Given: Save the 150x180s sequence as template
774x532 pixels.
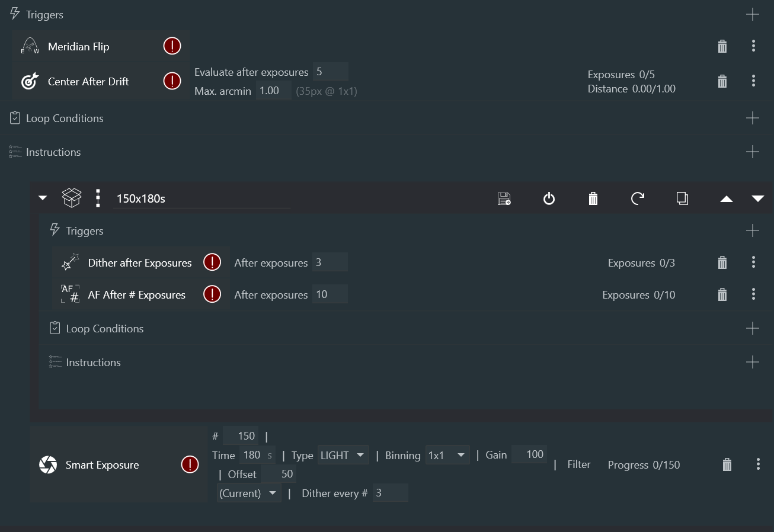Looking at the screenshot, I should 504,198.
